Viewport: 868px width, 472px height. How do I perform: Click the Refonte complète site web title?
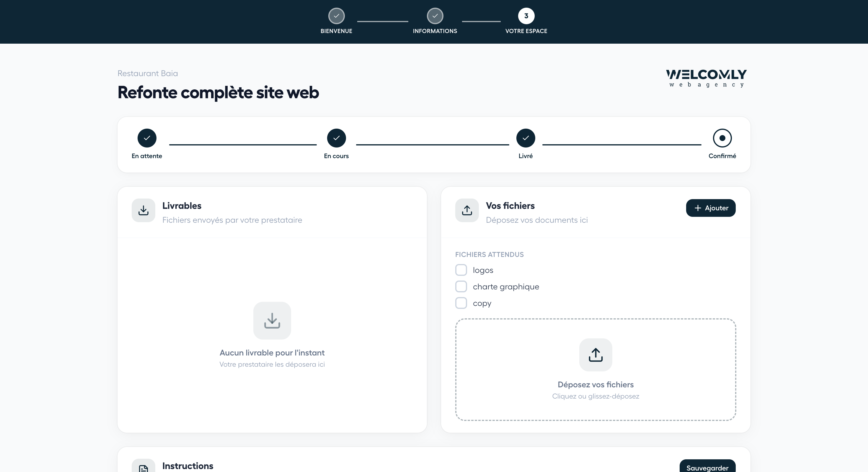pos(218,93)
